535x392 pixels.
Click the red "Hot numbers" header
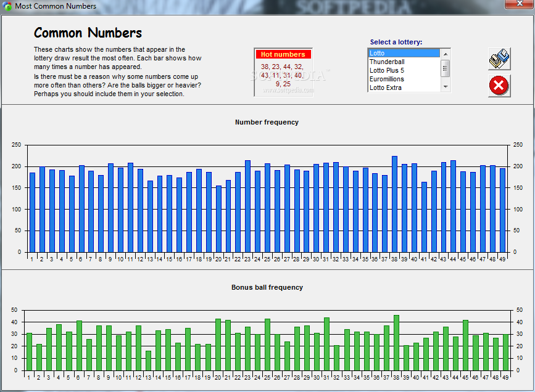click(x=283, y=54)
